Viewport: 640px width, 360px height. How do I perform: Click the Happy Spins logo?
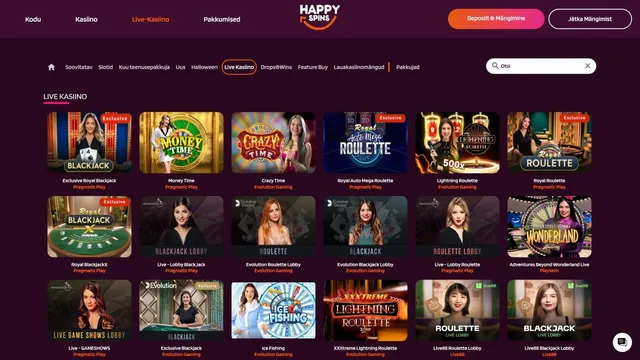point(320,17)
